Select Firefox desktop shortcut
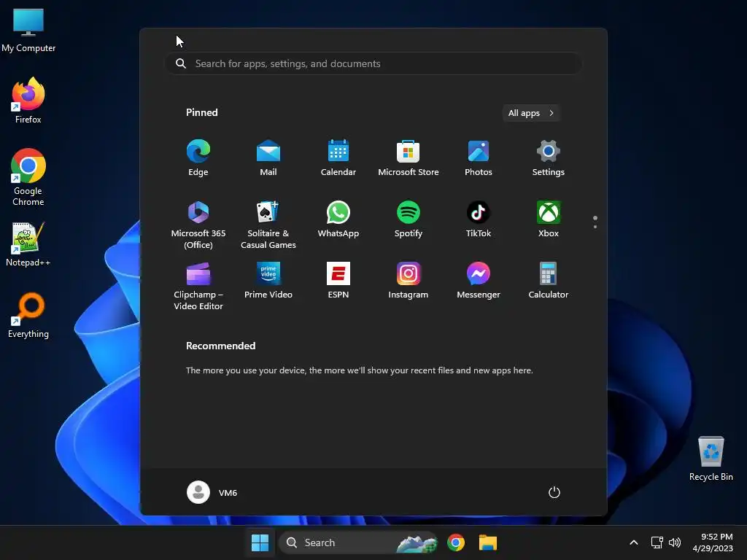Image resolution: width=747 pixels, height=560 pixels. pyautogui.click(x=28, y=101)
